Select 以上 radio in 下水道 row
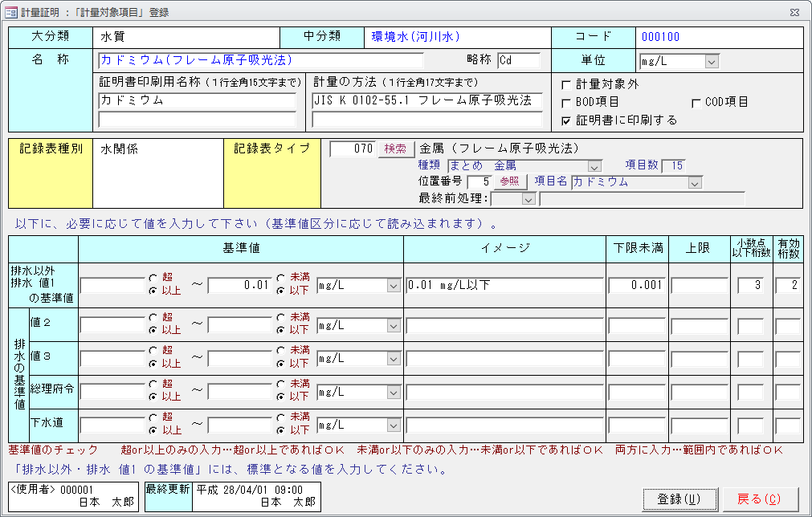Viewport: 812px width, 517px height. [x=153, y=430]
